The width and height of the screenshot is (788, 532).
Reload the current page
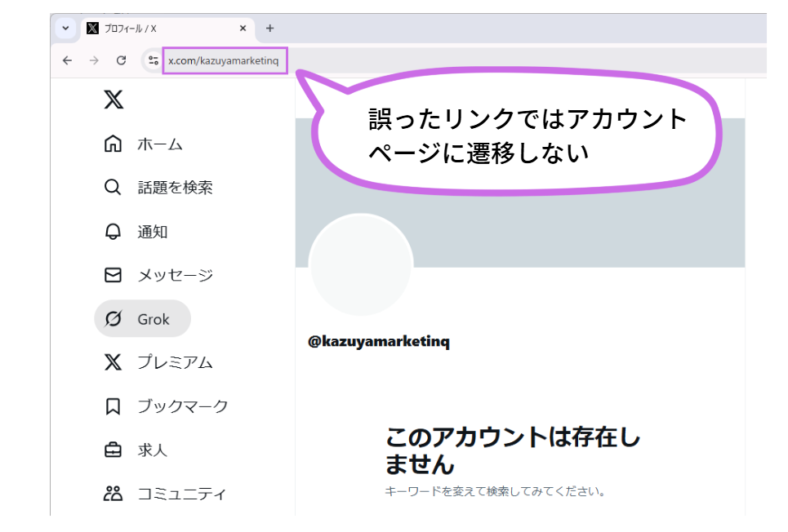(121, 60)
